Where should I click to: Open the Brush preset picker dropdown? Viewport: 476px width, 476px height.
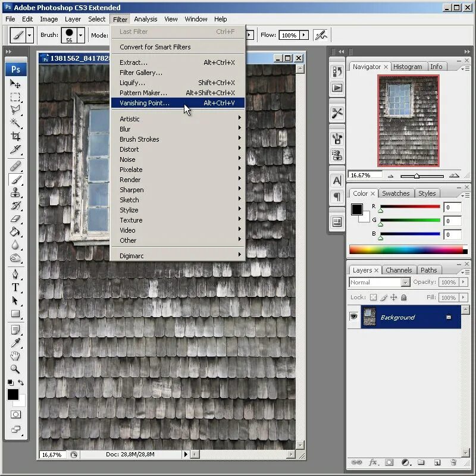80,35
